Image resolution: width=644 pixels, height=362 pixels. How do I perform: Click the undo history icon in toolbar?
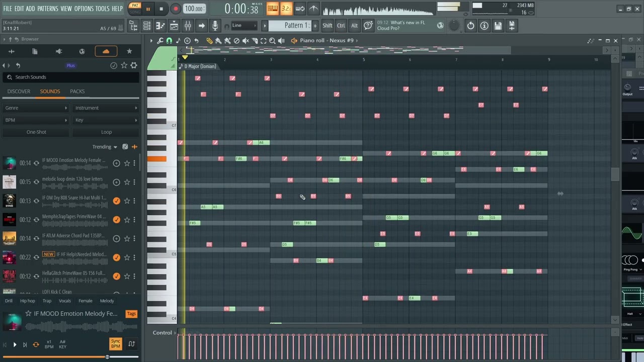click(x=470, y=26)
